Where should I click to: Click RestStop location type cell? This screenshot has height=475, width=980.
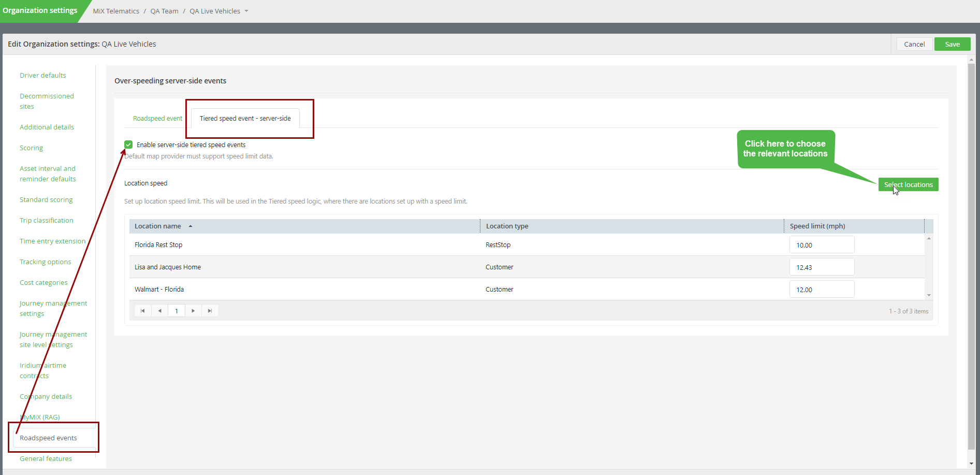coord(498,245)
